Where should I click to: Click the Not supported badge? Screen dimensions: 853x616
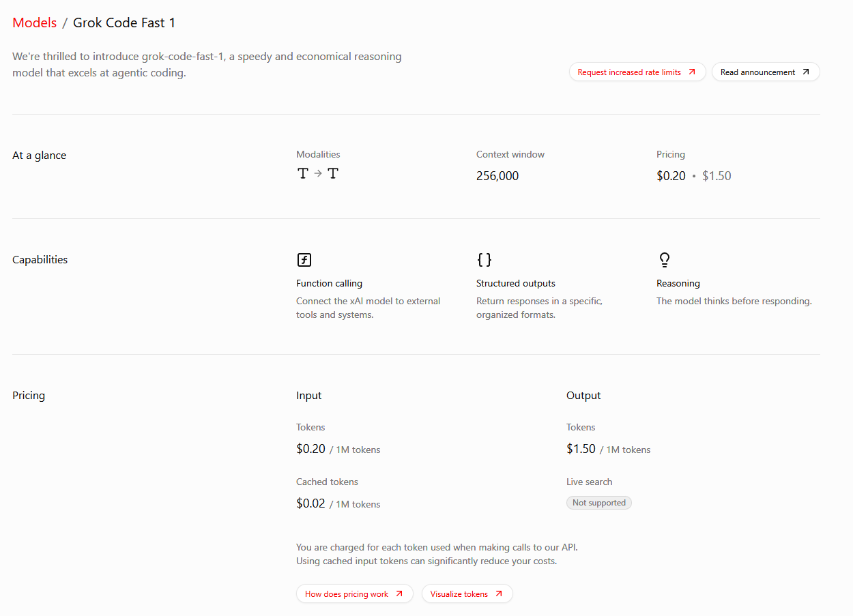599,503
